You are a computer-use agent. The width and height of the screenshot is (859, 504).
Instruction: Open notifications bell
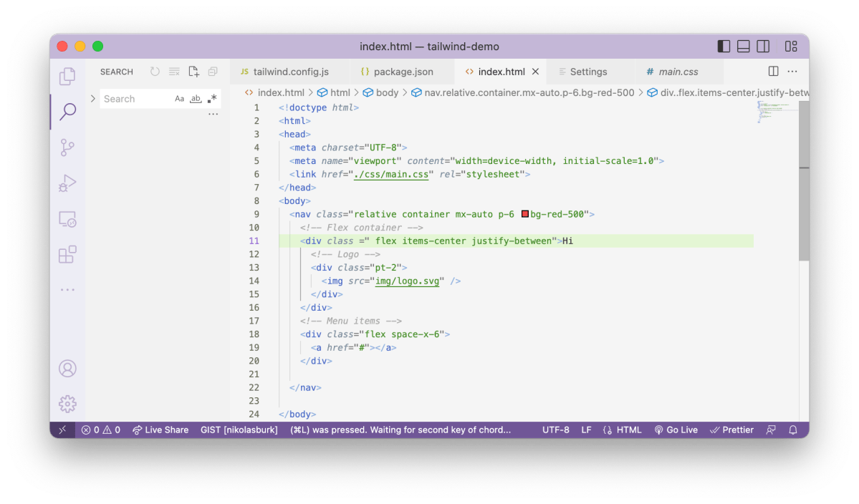coord(792,430)
